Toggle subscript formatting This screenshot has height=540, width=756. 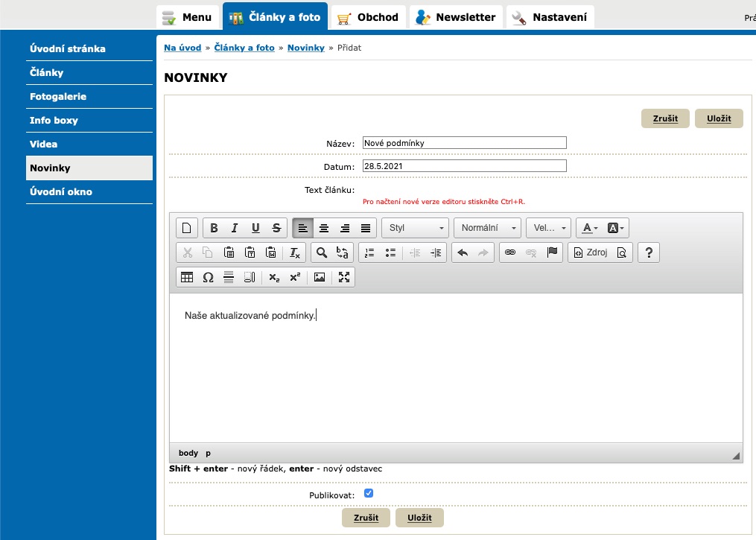274,277
